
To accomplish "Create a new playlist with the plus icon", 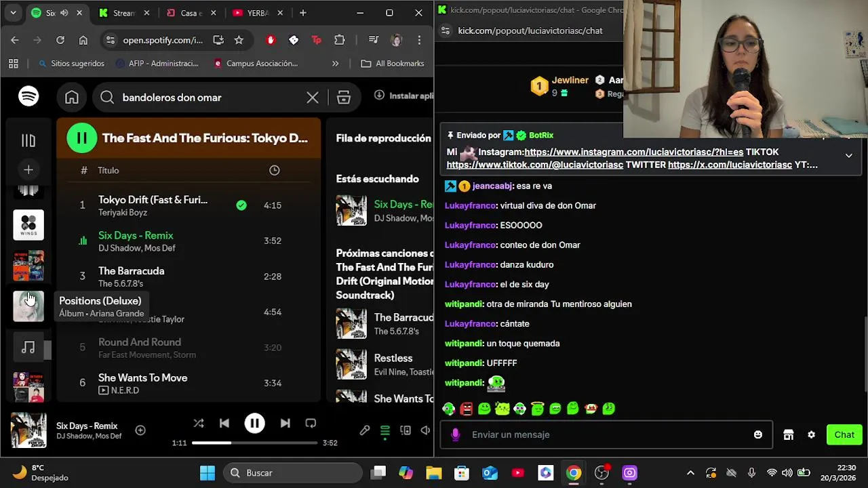I will tap(28, 169).
